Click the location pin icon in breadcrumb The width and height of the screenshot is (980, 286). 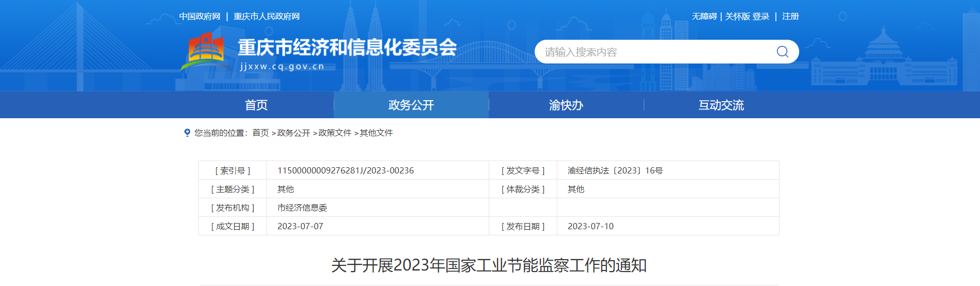(x=187, y=133)
